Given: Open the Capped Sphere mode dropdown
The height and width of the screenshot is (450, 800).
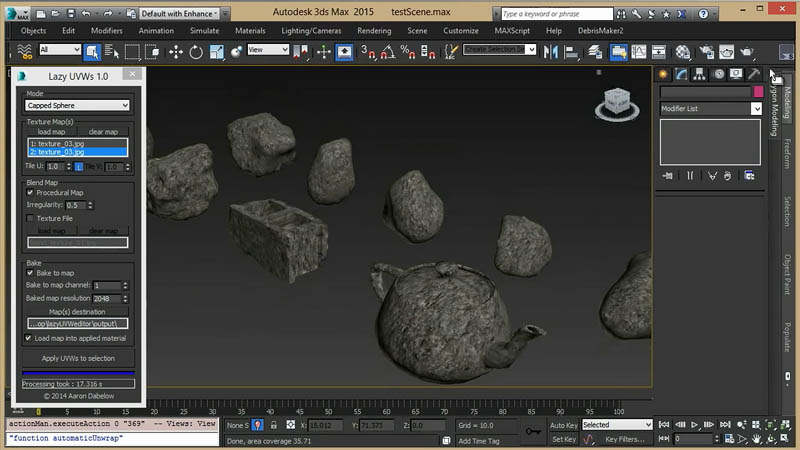Looking at the screenshot, I should 78,105.
